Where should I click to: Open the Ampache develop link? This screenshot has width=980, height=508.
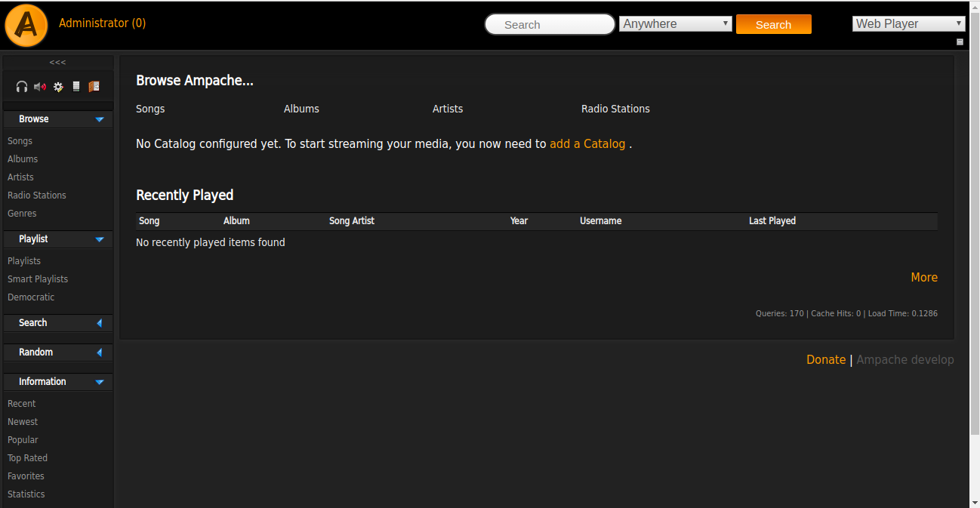(x=905, y=359)
